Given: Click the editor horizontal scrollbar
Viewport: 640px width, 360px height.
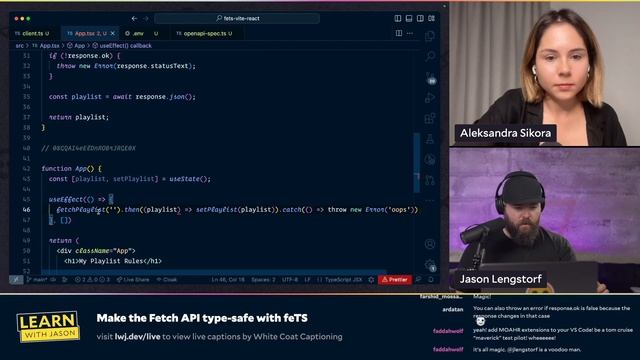Looking at the screenshot, I should pyautogui.click(x=214, y=272).
